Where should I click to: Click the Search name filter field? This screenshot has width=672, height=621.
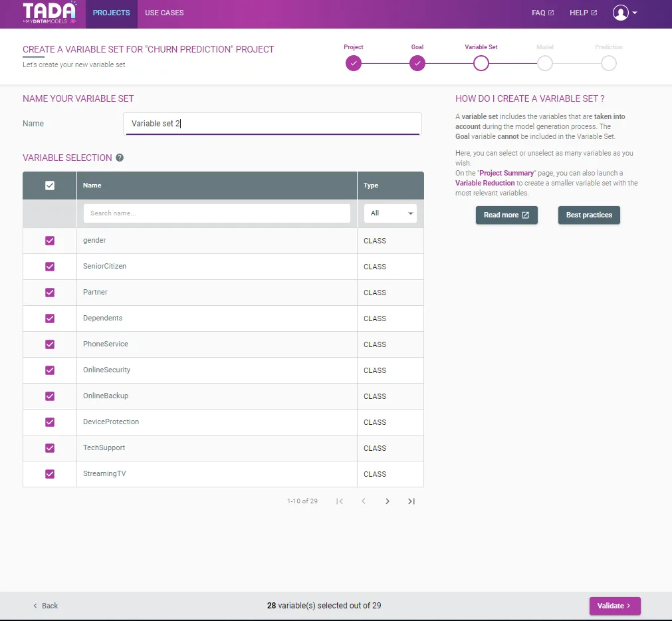(x=217, y=213)
